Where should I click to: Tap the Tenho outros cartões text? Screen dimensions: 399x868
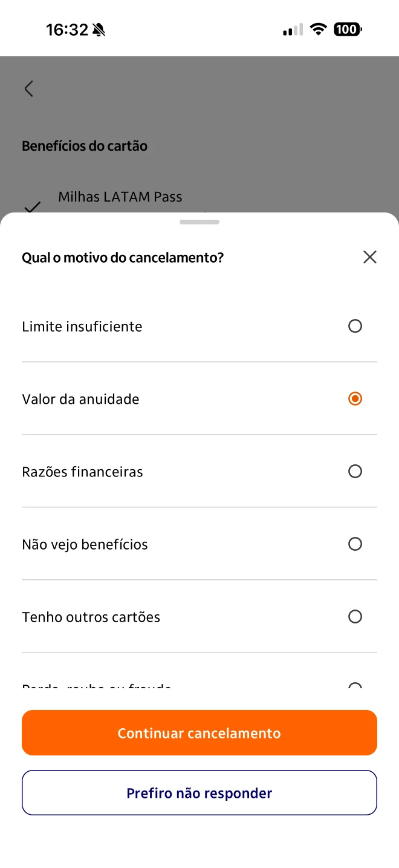pyautogui.click(x=91, y=617)
